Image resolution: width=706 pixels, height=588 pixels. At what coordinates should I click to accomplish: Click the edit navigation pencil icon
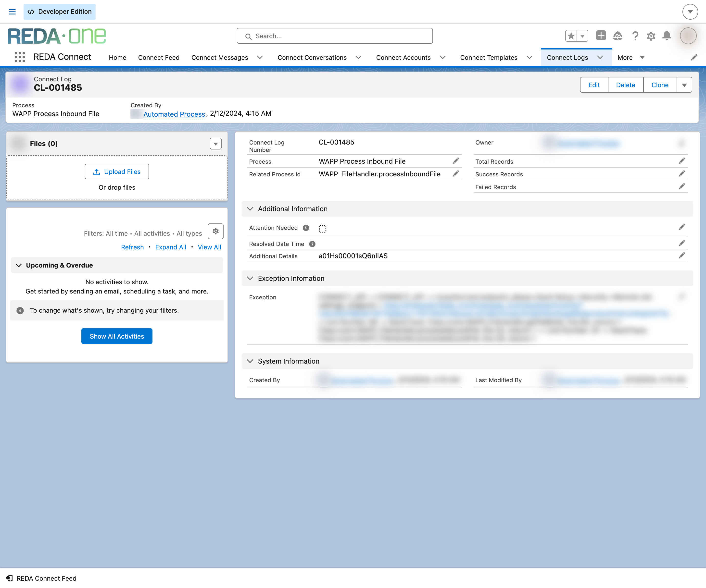point(694,58)
